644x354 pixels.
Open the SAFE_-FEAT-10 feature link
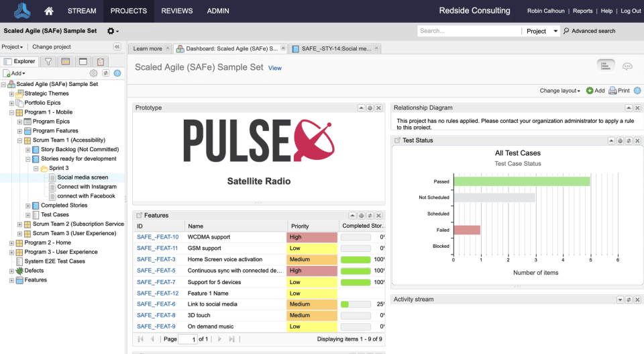tap(158, 237)
